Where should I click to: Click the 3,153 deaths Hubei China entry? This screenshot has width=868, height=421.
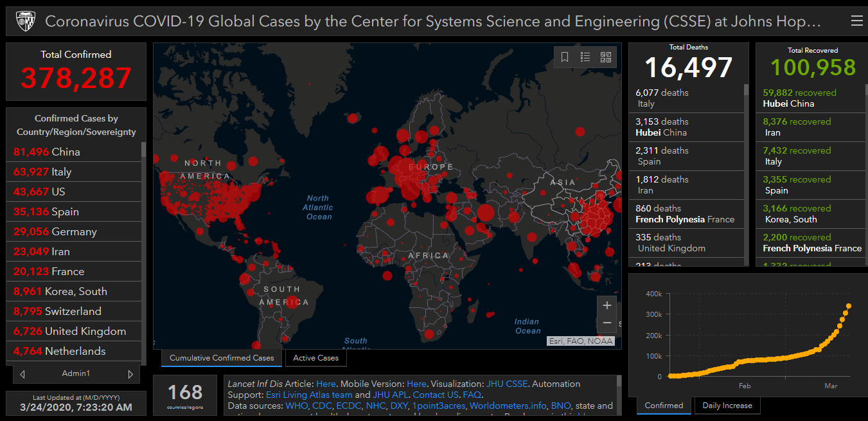pyautogui.click(x=686, y=127)
